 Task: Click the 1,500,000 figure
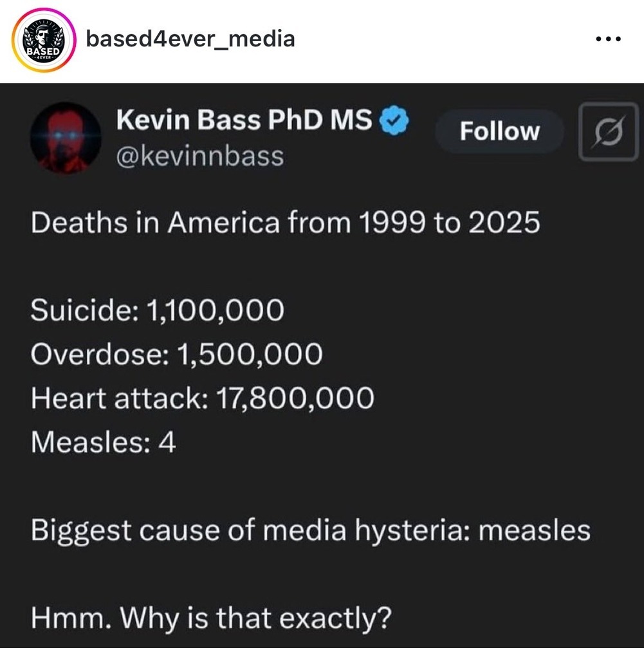(248, 355)
